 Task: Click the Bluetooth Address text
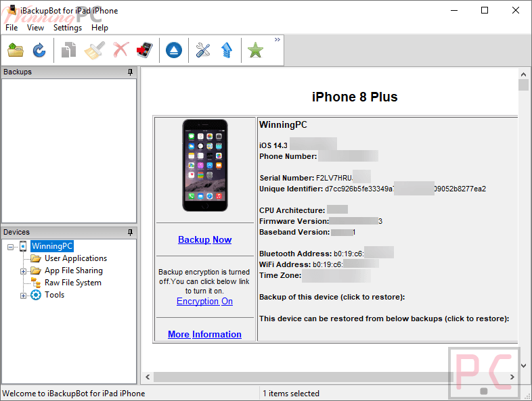pyautogui.click(x=311, y=254)
